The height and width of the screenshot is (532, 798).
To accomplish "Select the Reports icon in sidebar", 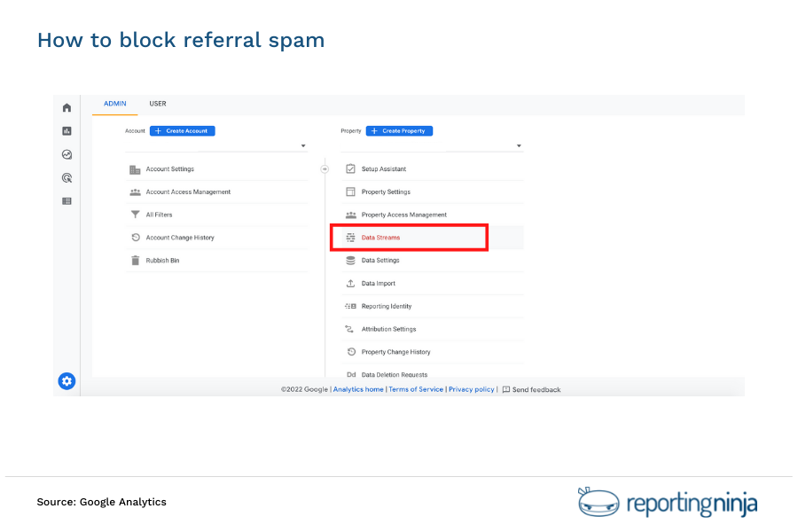I will 66,130.
